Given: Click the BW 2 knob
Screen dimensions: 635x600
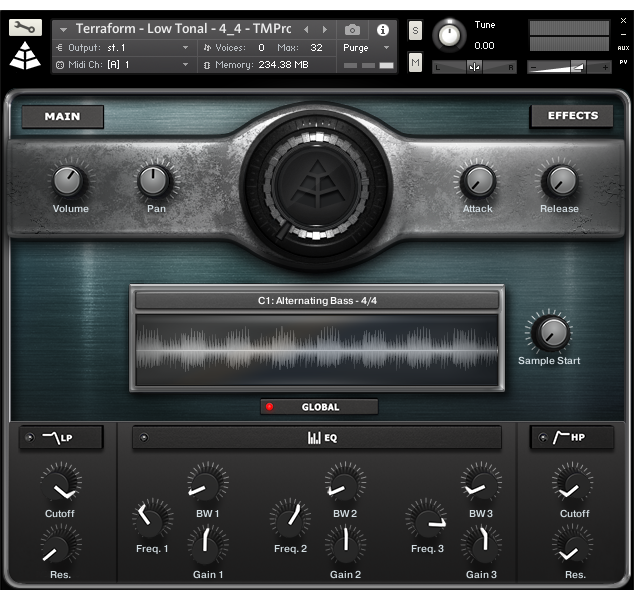Looking at the screenshot, I should (345, 483).
